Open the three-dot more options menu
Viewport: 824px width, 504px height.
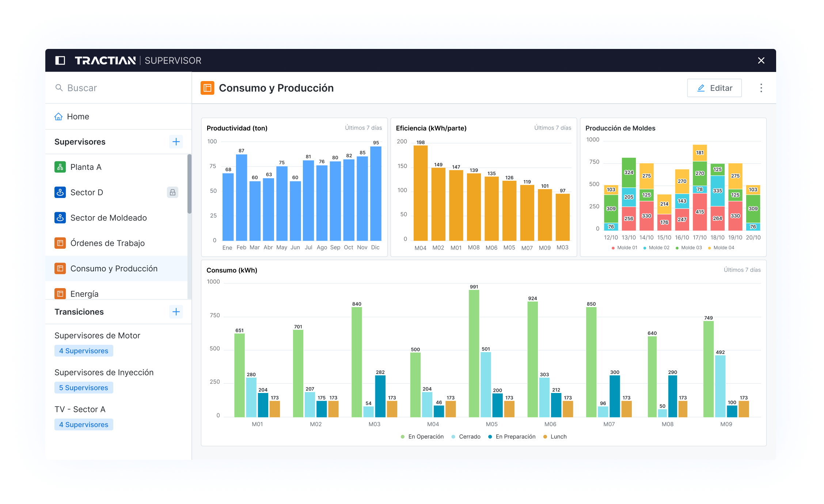[761, 88]
